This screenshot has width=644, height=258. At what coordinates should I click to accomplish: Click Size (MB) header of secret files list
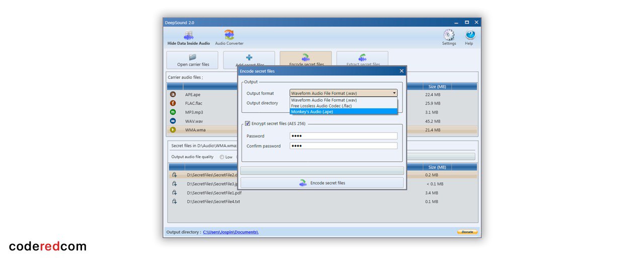437,167
